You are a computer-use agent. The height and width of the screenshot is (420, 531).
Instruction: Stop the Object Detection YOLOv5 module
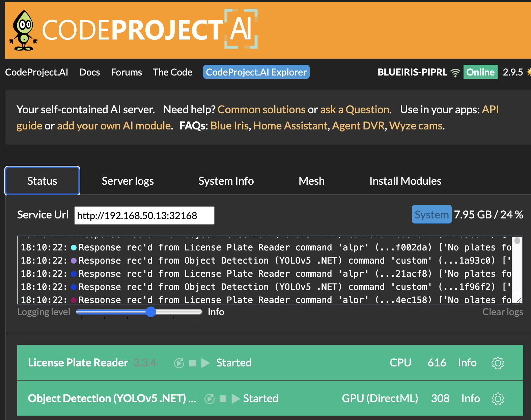[223, 399]
